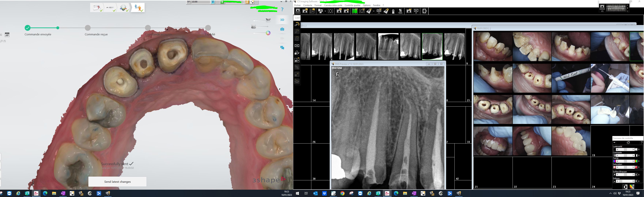Click the TWAIN acquisition toolbar icon
The width and height of the screenshot is (644, 197).
click(400, 11)
